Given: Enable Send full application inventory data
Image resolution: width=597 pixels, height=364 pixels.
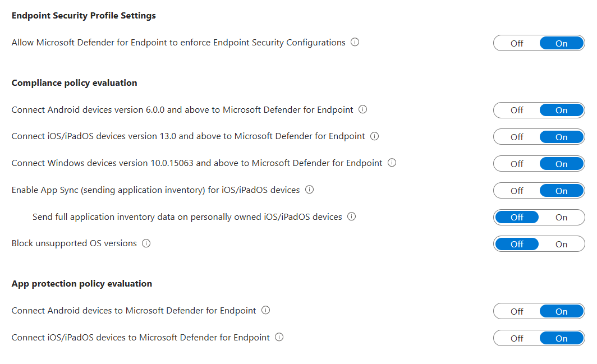Looking at the screenshot, I should point(561,218).
